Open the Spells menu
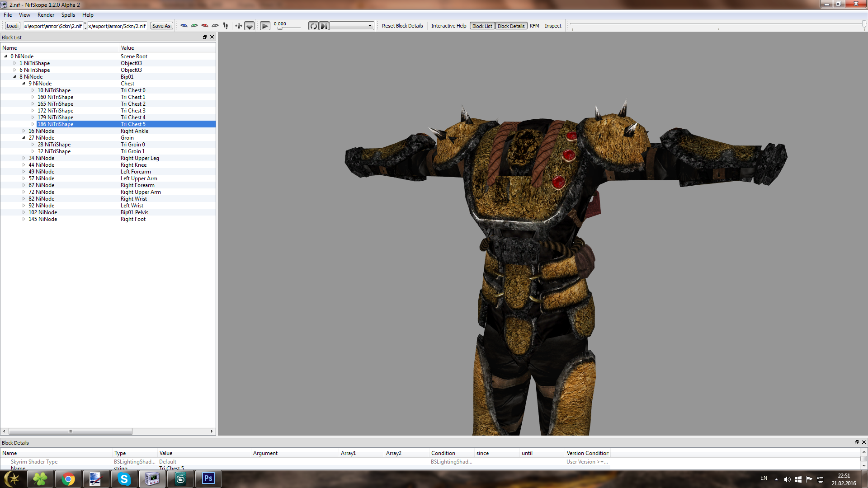The width and height of the screenshot is (868, 488). pyautogui.click(x=68, y=15)
